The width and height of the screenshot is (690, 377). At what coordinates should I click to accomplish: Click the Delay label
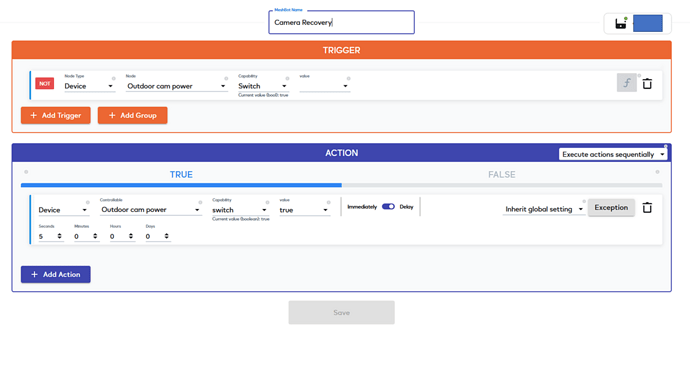tap(406, 207)
